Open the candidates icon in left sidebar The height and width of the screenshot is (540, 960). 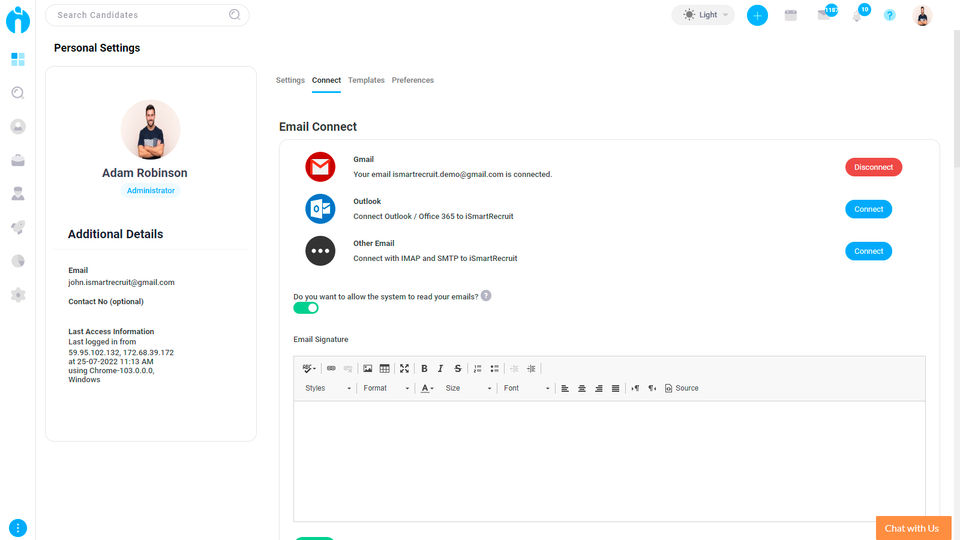pos(18,126)
